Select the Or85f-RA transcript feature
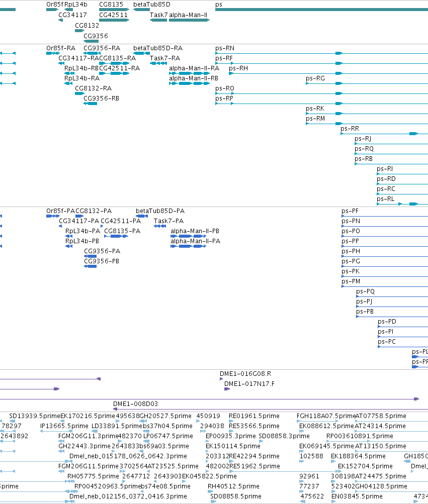Viewport: 428px width, 504px height. coord(53,53)
